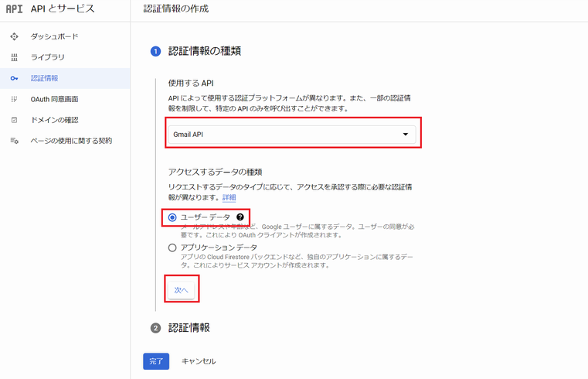
Task: Select the ユーザー データ radio button
Action: pos(172,217)
